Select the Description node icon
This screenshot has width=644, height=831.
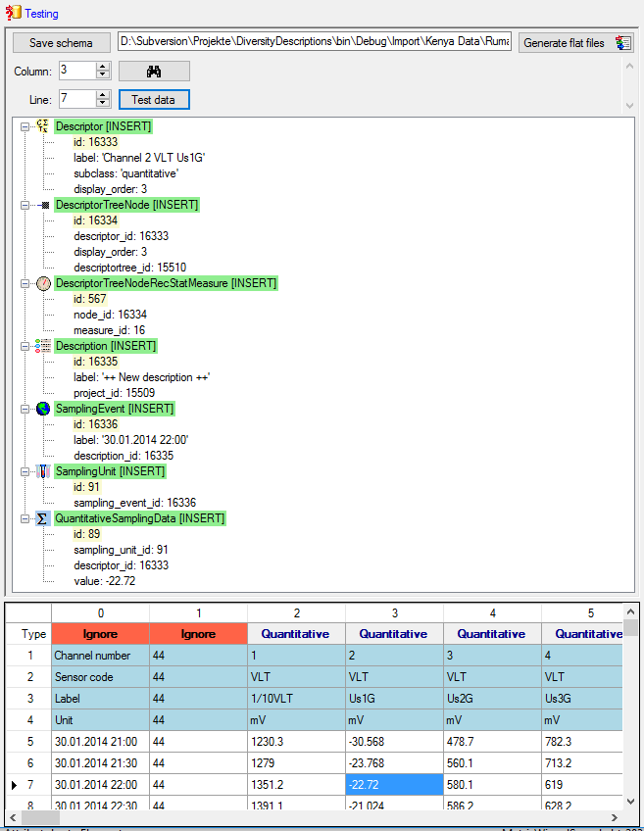[x=43, y=346]
